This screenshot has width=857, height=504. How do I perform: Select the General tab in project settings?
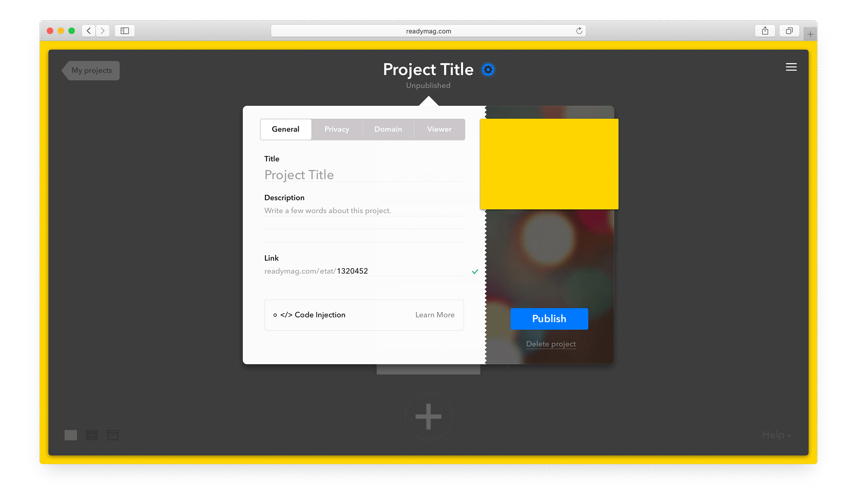click(285, 128)
